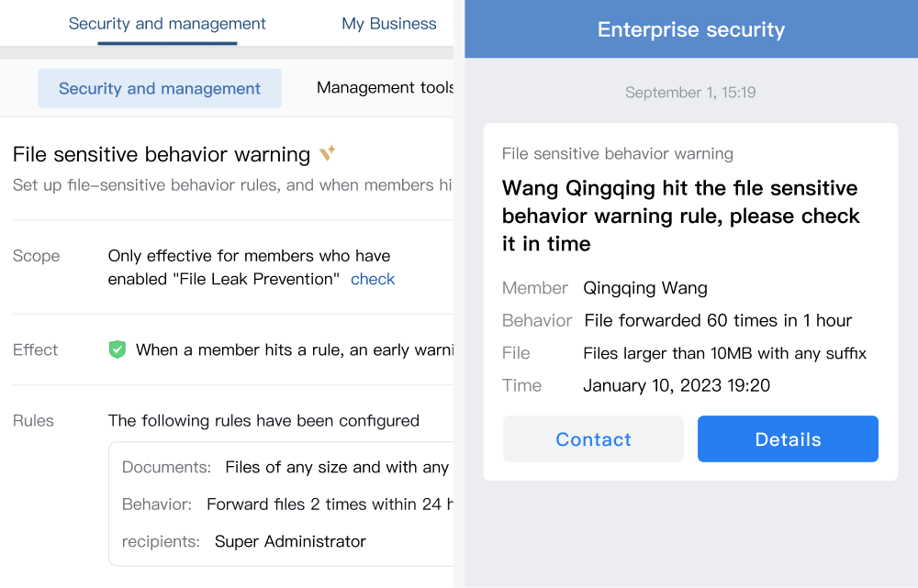Open the Security and management top tab
Viewport: 918px width, 588px height.
[x=167, y=24]
